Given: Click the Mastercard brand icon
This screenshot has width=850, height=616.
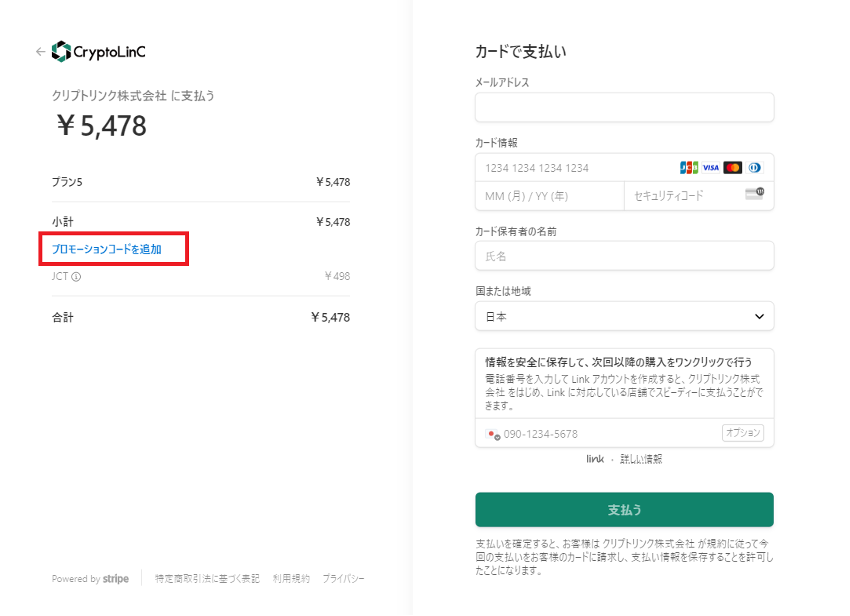Looking at the screenshot, I should coord(732,168).
